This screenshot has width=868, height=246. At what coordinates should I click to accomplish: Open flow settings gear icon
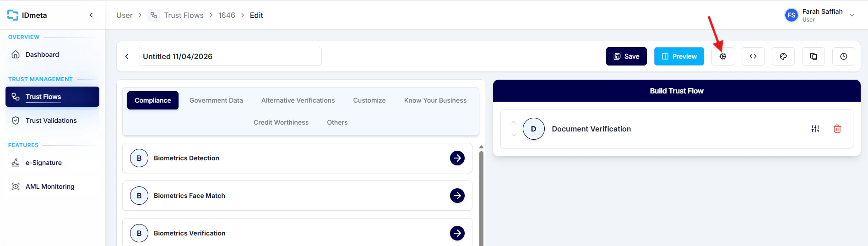coord(722,56)
